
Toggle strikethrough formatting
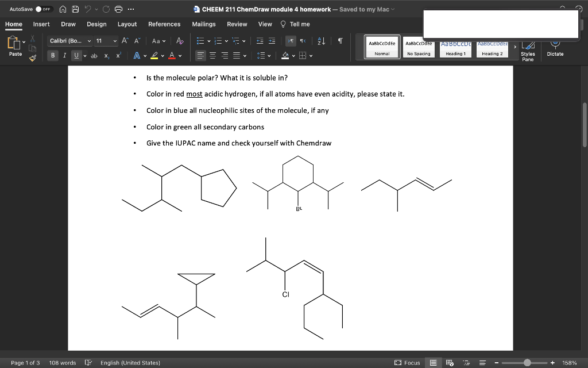[94, 56]
